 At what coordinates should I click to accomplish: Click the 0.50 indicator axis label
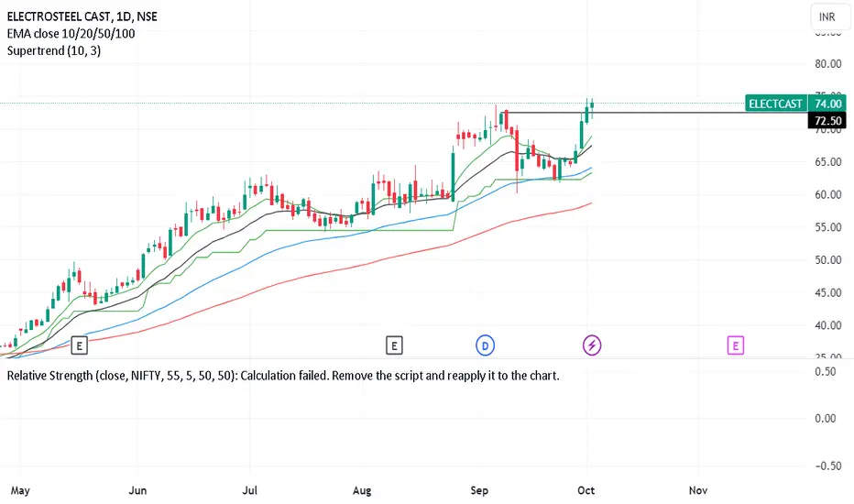[826, 372]
